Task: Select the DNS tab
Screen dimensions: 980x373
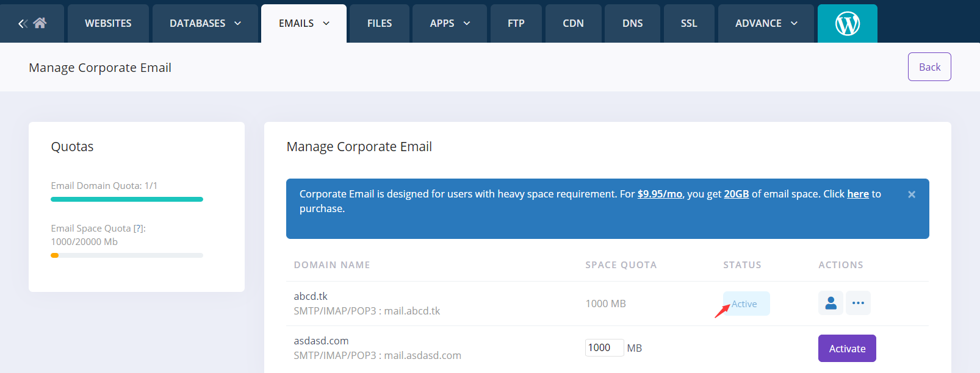Action: (x=632, y=24)
